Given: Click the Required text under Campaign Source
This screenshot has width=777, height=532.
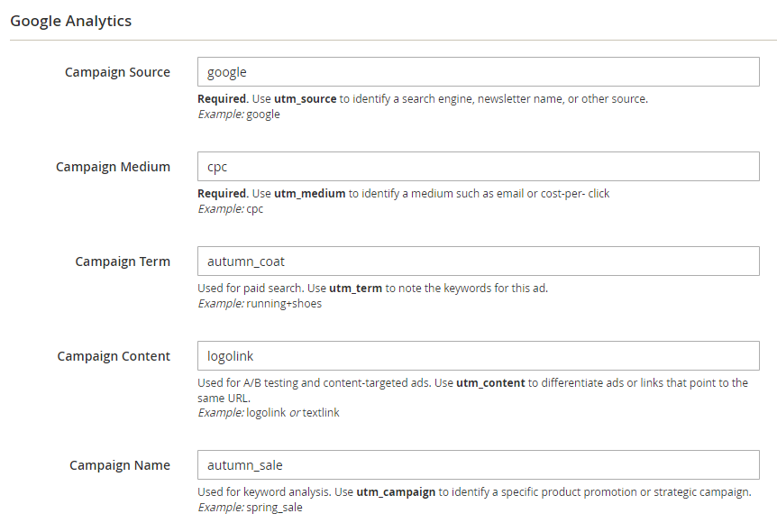Looking at the screenshot, I should [x=222, y=98].
